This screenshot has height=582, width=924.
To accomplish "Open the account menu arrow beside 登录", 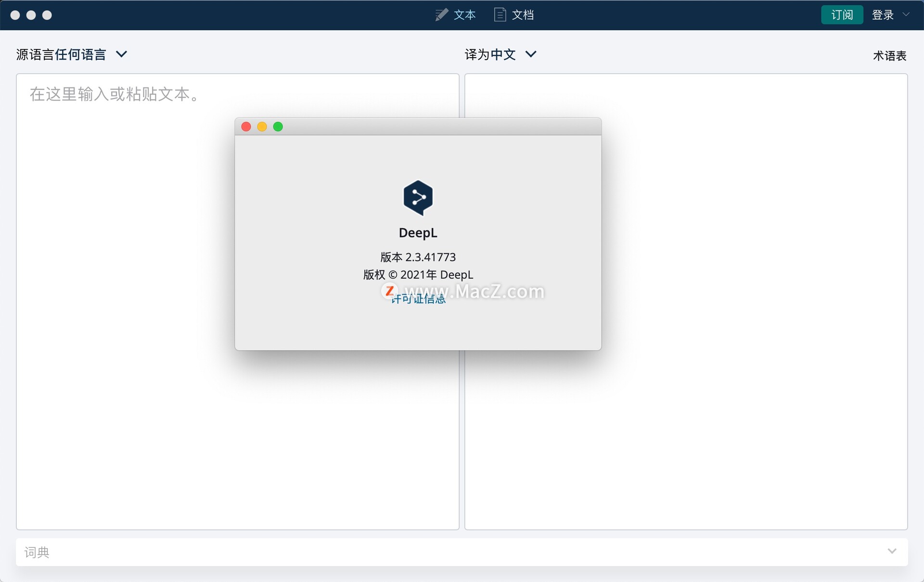I will [906, 14].
